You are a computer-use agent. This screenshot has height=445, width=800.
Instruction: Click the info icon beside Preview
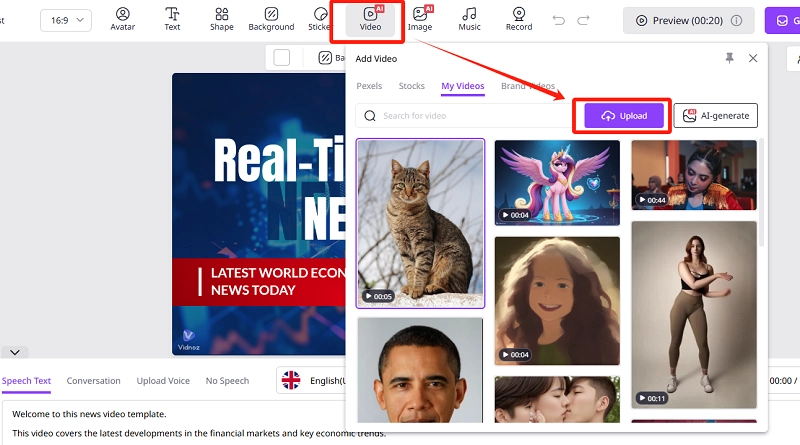tap(736, 20)
